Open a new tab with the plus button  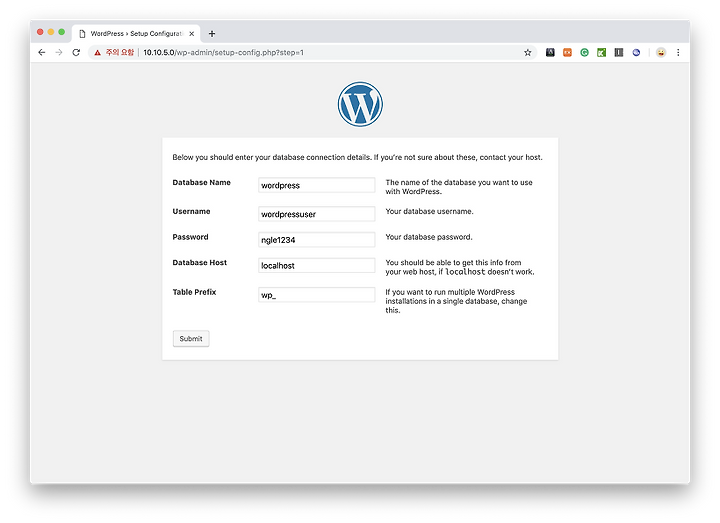pos(212,34)
